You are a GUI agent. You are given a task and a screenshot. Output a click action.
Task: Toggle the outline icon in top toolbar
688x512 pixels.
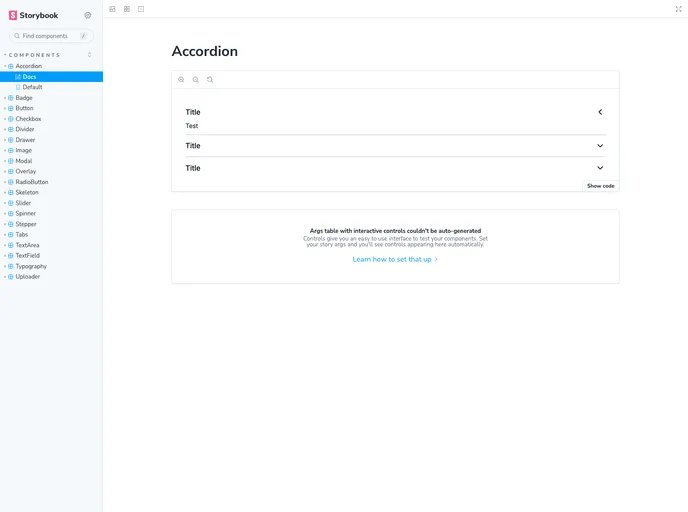coord(141,9)
